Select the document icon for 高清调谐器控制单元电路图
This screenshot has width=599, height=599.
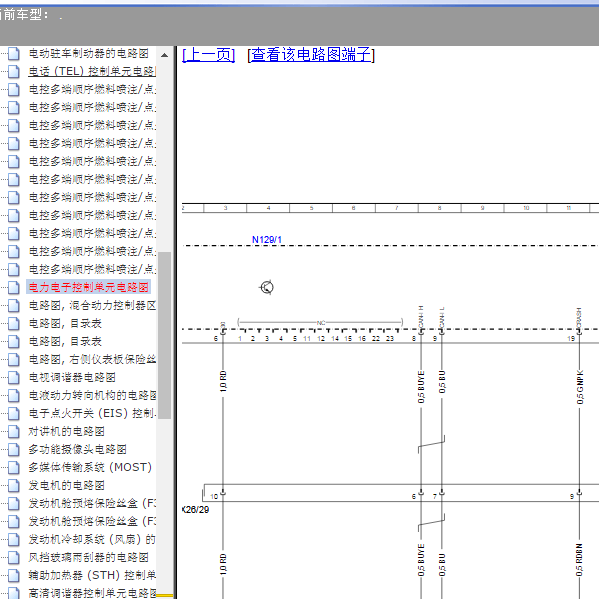point(14,593)
